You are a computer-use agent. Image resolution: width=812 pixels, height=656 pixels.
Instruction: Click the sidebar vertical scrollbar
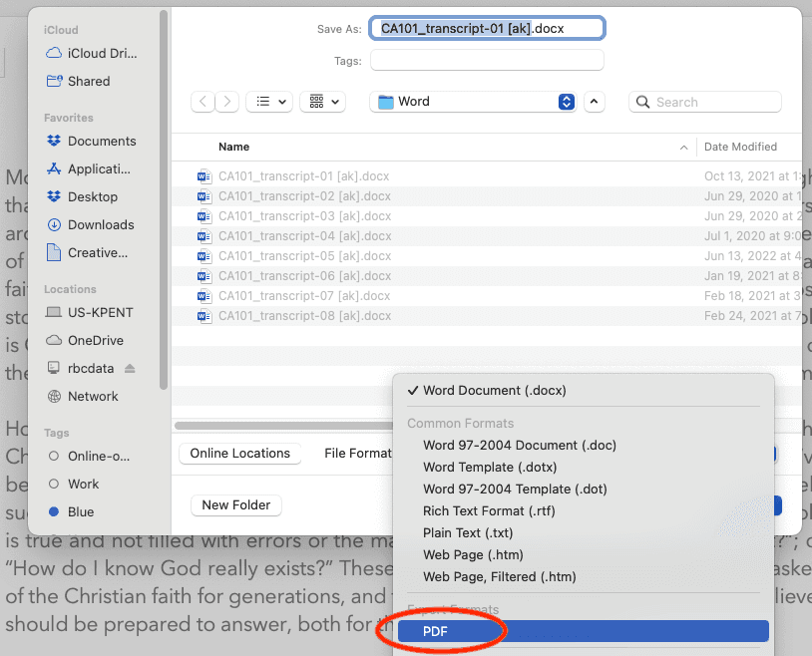(164, 199)
